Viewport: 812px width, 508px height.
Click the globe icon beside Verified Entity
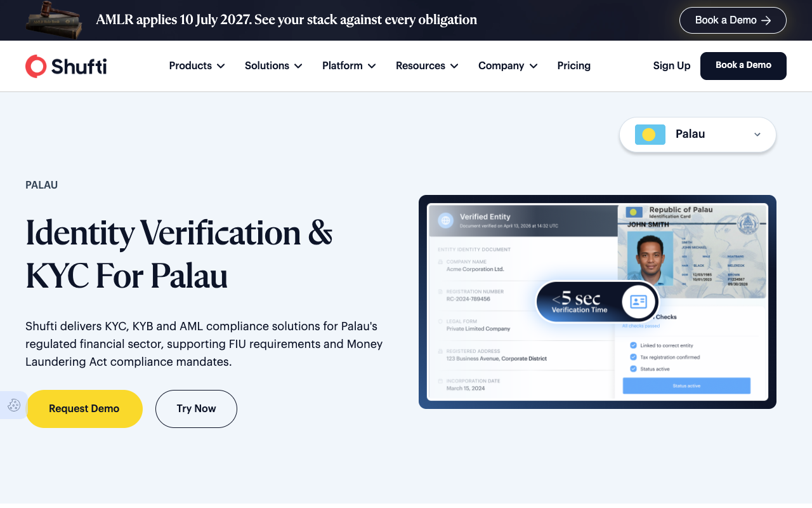coord(445,220)
